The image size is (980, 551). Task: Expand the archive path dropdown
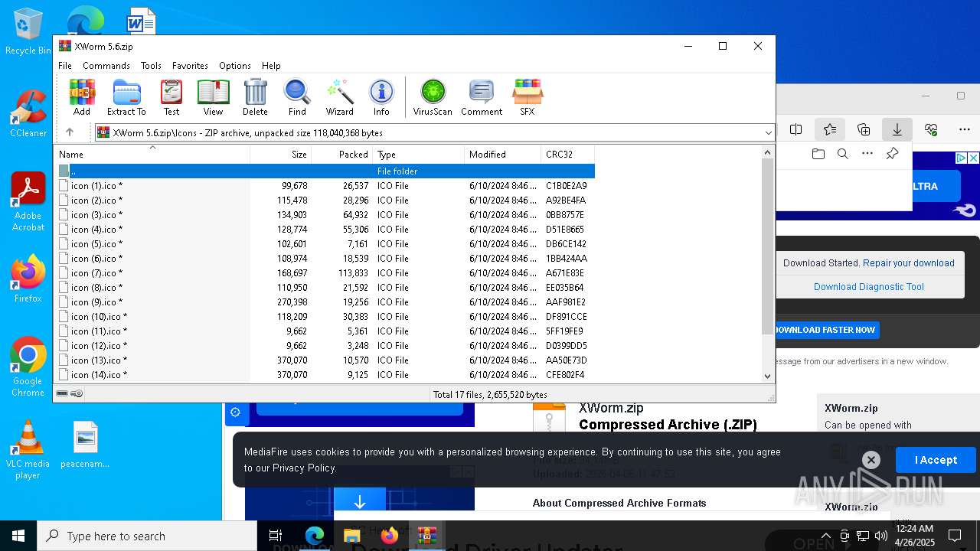pyautogui.click(x=768, y=132)
